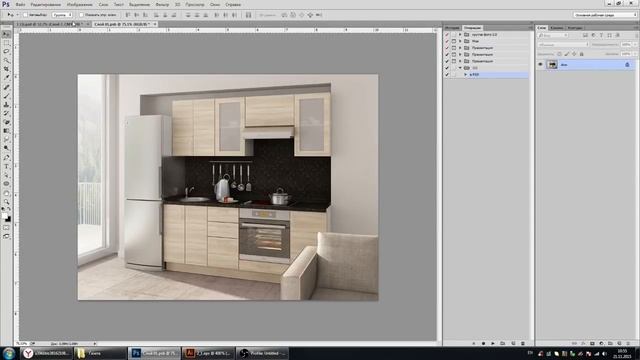The width and height of the screenshot is (640, 360).
Task: Lock transparent pixels in Layers panel
Action: pyautogui.click(x=560, y=54)
